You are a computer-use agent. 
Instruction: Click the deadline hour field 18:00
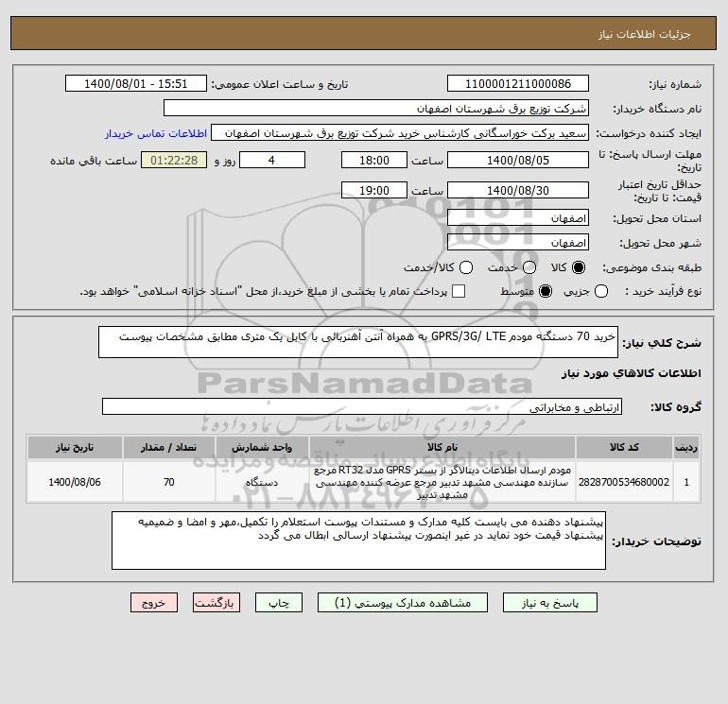(x=374, y=160)
